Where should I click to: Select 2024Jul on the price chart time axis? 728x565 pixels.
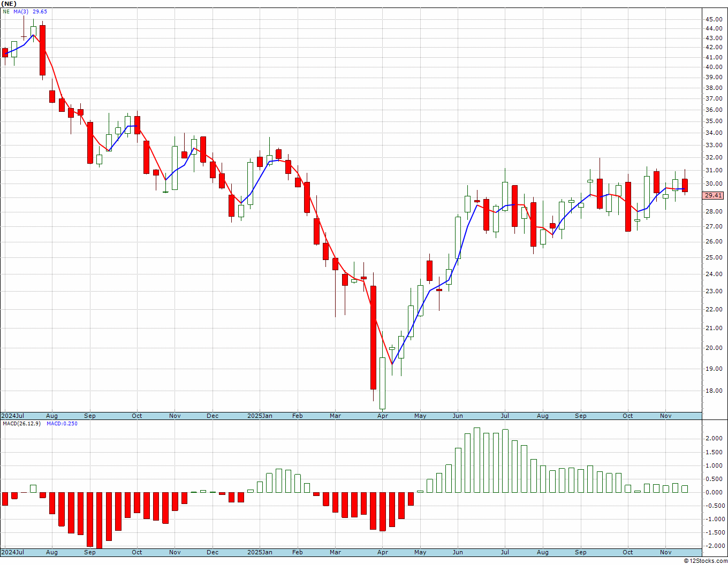[13, 416]
